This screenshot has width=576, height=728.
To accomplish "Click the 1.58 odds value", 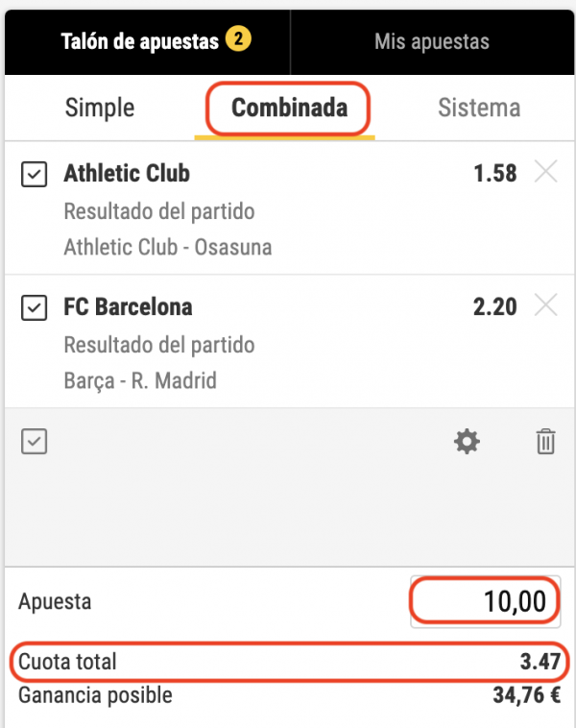I will point(494,174).
